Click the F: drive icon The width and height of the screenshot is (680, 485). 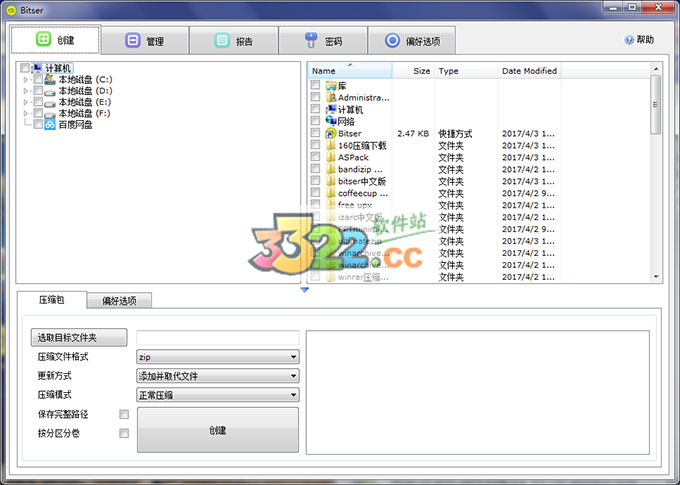pyautogui.click(x=50, y=114)
